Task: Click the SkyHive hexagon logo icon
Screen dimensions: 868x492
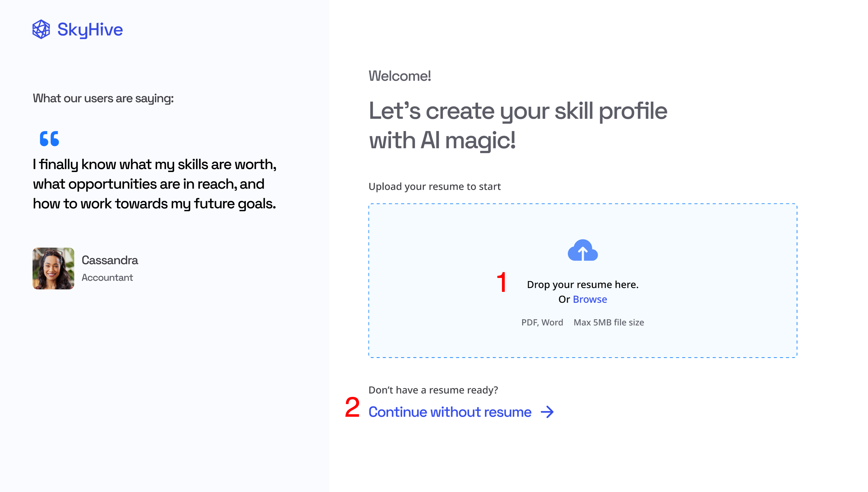Action: (41, 29)
